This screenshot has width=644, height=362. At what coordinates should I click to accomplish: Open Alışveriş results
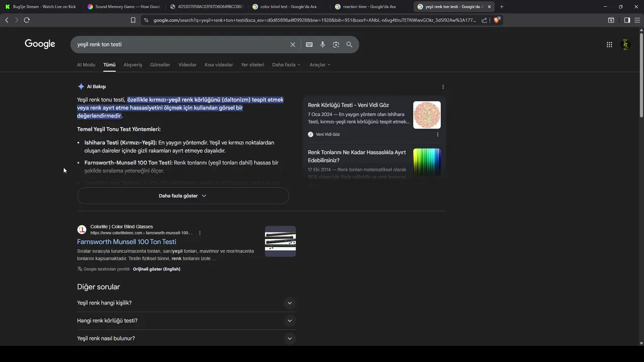click(133, 65)
